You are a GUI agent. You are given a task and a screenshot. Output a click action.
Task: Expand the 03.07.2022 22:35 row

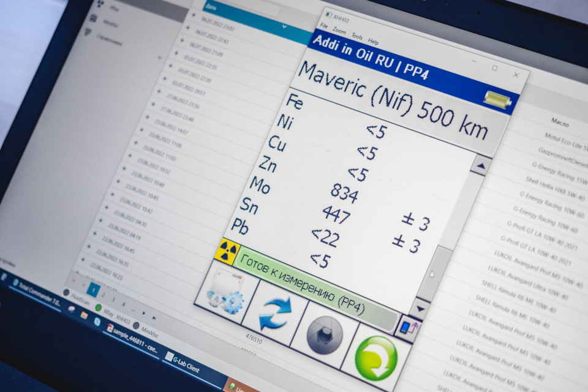tap(176, 53)
